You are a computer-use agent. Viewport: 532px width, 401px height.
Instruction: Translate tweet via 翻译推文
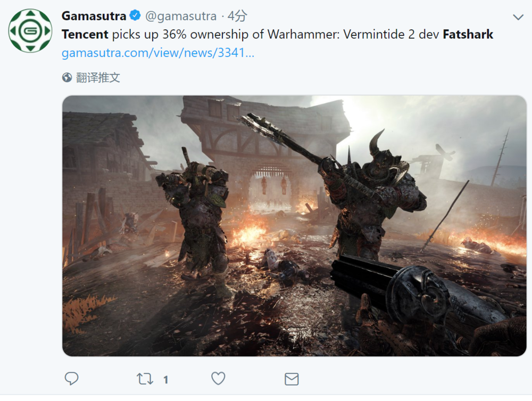coord(98,77)
